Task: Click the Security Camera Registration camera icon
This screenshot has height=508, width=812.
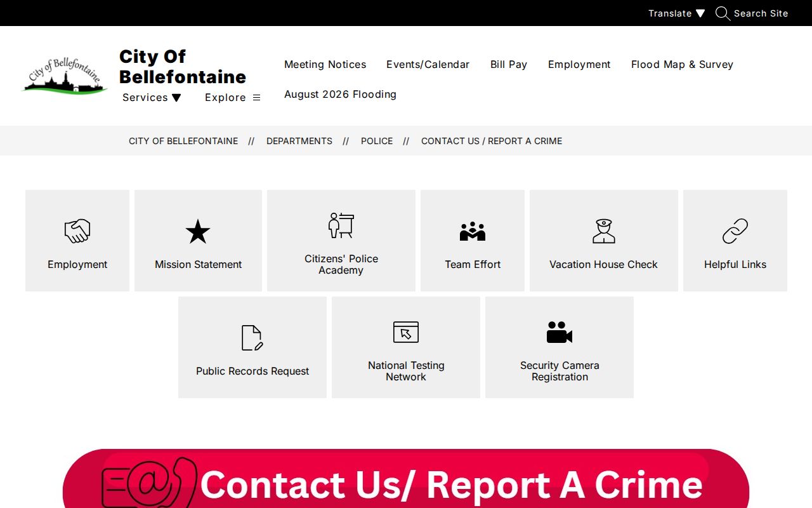Action: pos(560,332)
